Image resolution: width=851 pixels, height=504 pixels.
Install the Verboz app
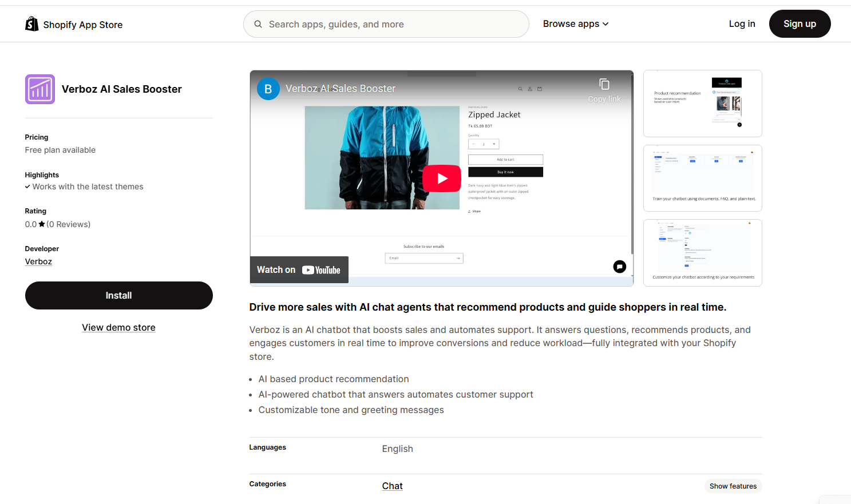tap(118, 296)
